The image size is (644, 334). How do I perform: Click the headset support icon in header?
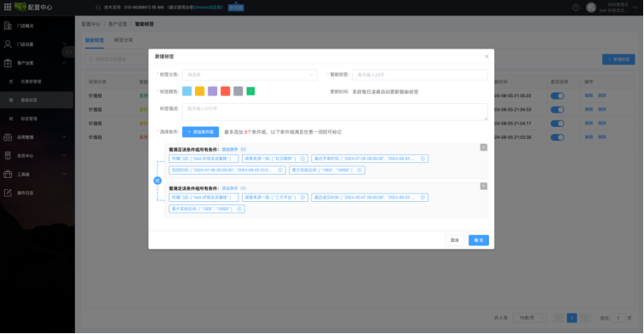click(x=98, y=8)
